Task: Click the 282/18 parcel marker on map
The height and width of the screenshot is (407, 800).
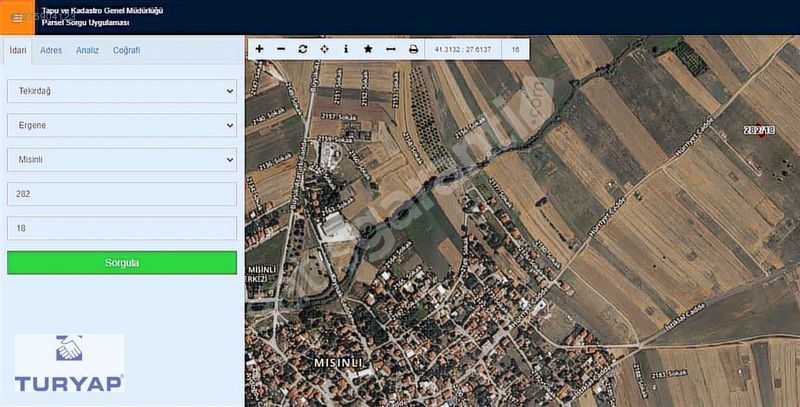Action: pyautogui.click(x=759, y=131)
